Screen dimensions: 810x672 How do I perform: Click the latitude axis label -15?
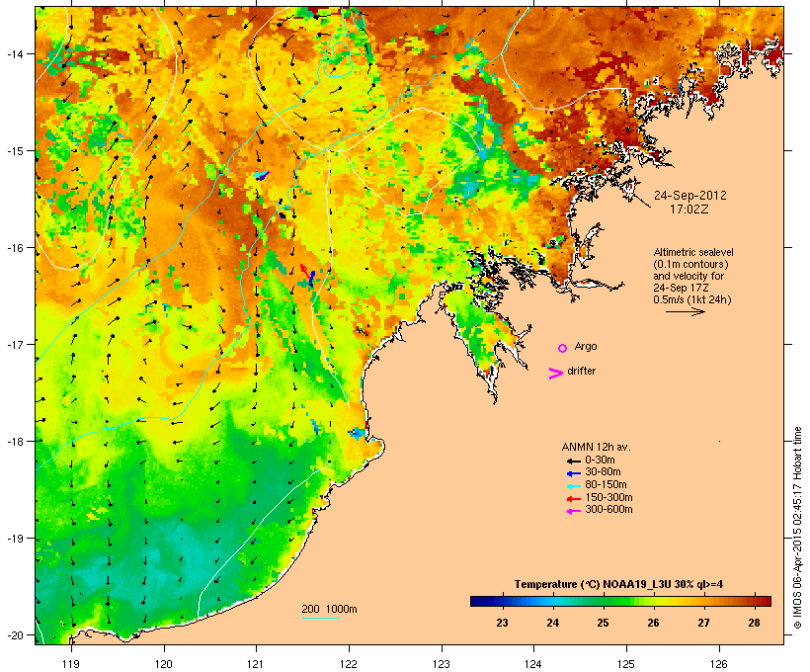pyautogui.click(x=14, y=151)
